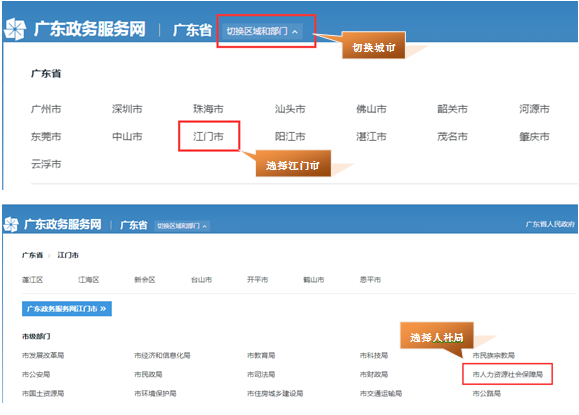This screenshot has height=415, width=579.
Task: Choose 云浮市 in the city list
Action: [46, 164]
